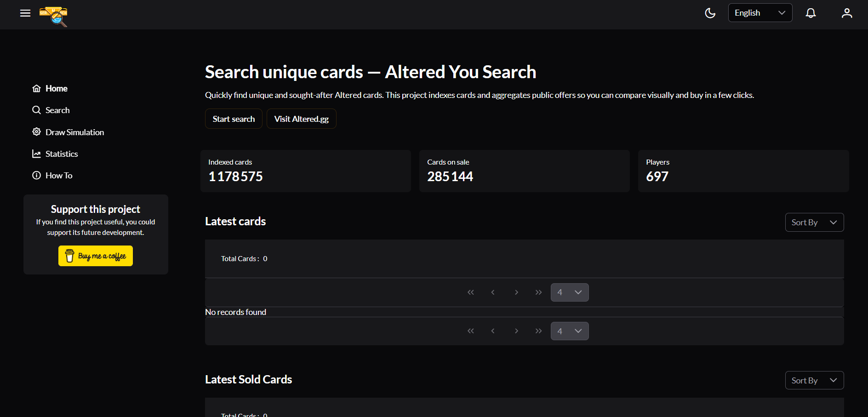Open Search in sidebar
This screenshot has height=417, width=868.
(51, 110)
